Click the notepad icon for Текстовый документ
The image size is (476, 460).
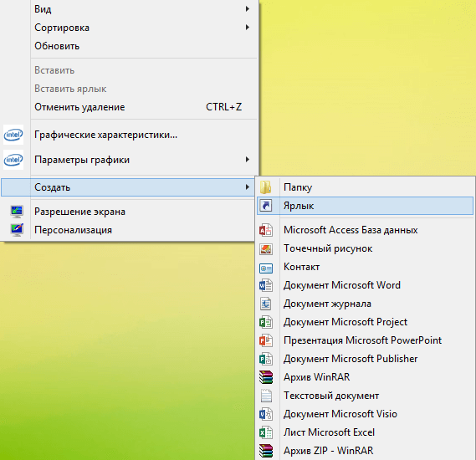[x=266, y=396]
